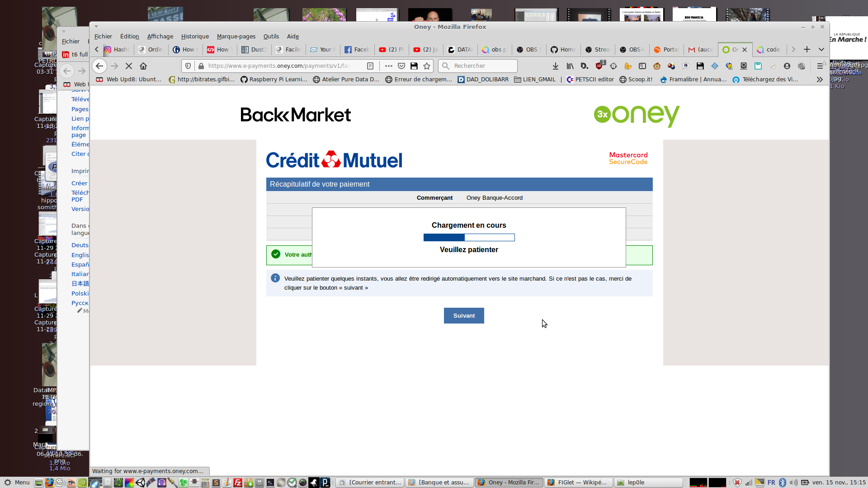The width and height of the screenshot is (868, 488).
Task: Toggle reader view in address bar
Action: tap(370, 66)
